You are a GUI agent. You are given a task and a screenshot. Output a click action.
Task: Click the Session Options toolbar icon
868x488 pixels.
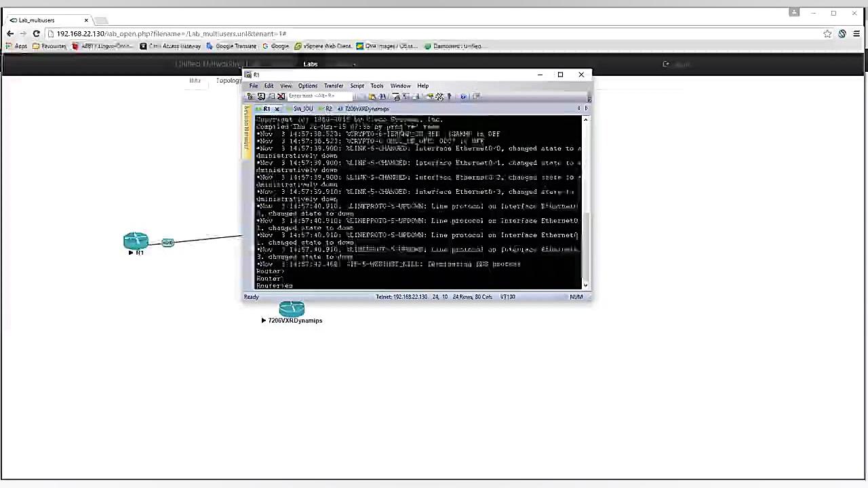coord(429,96)
